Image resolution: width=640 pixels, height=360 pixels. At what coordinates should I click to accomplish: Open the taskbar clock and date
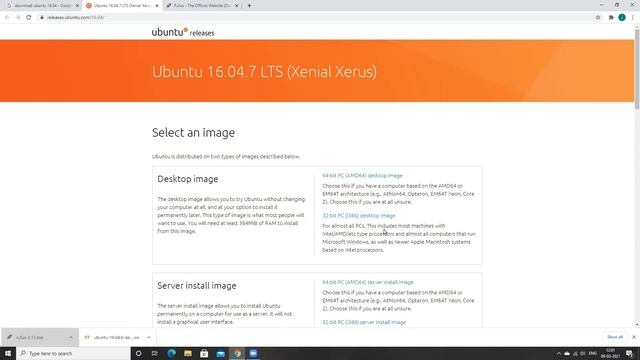pos(611,353)
